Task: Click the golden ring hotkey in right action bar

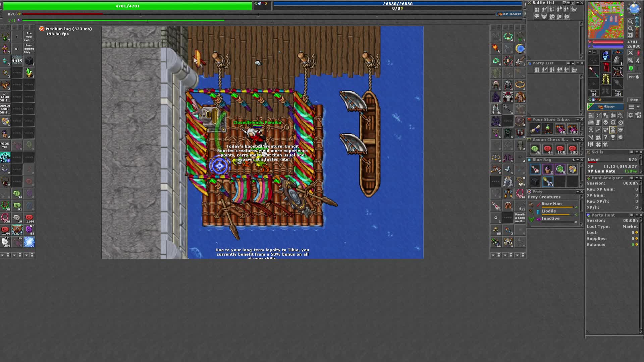Action: (520, 85)
